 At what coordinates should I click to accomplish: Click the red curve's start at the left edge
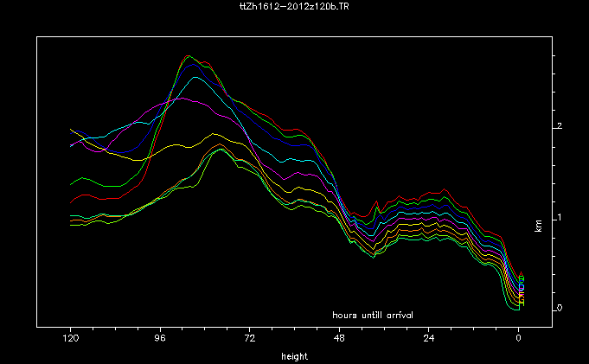click(71, 204)
